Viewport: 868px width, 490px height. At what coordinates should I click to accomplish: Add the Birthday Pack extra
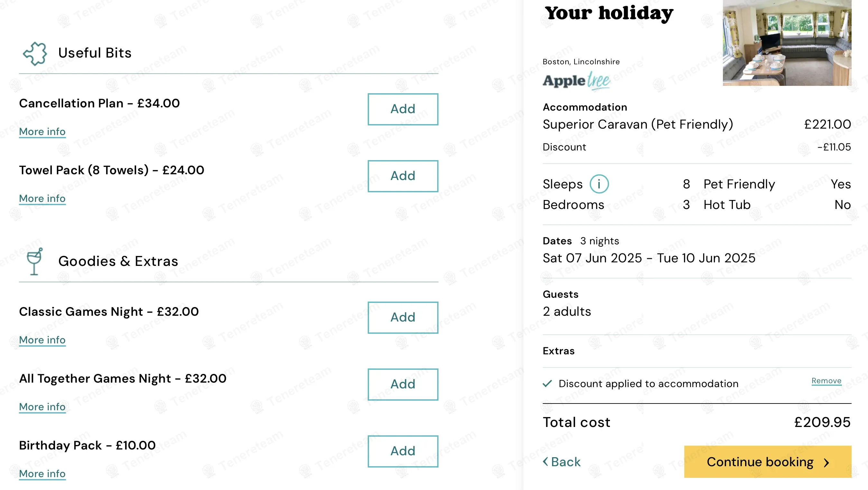click(403, 451)
